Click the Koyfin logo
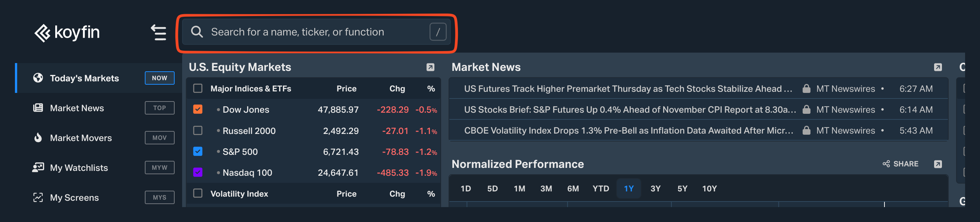Image resolution: width=980 pixels, height=222 pixels. point(67,33)
